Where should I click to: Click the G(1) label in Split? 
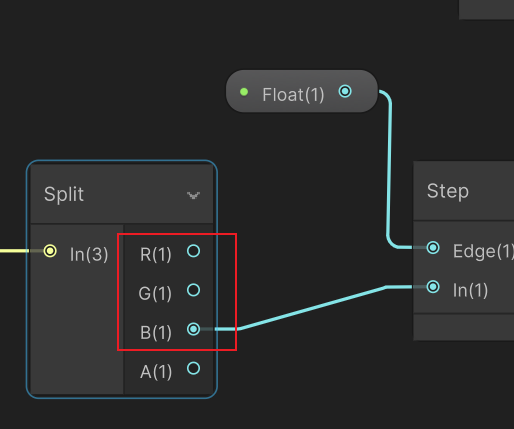[155, 294]
